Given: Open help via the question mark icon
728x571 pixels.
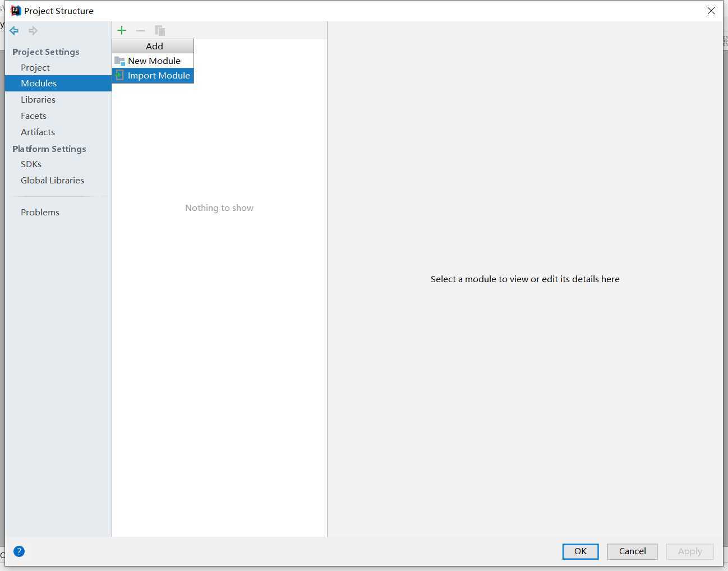Looking at the screenshot, I should [19, 551].
